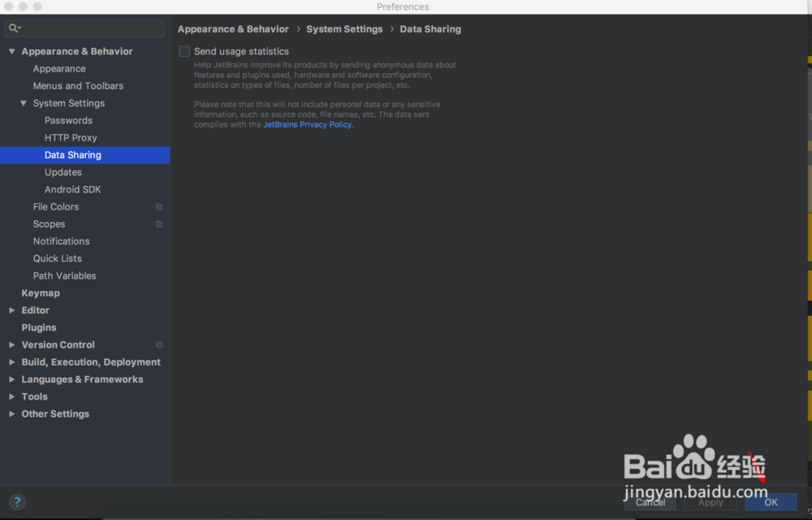Enable the Send usage statistics checkbox

tap(184, 50)
